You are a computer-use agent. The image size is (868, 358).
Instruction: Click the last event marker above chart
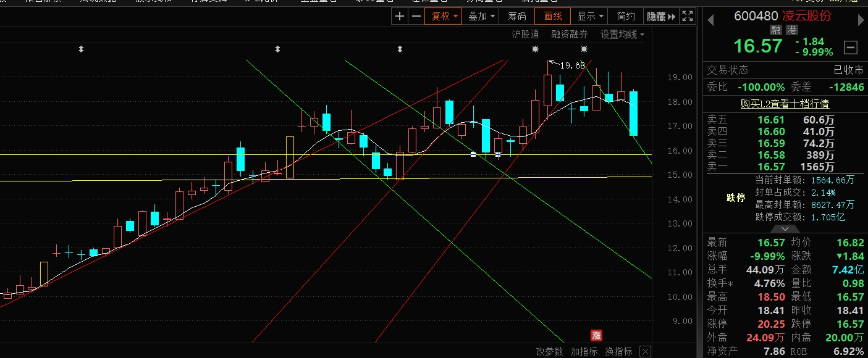point(584,49)
